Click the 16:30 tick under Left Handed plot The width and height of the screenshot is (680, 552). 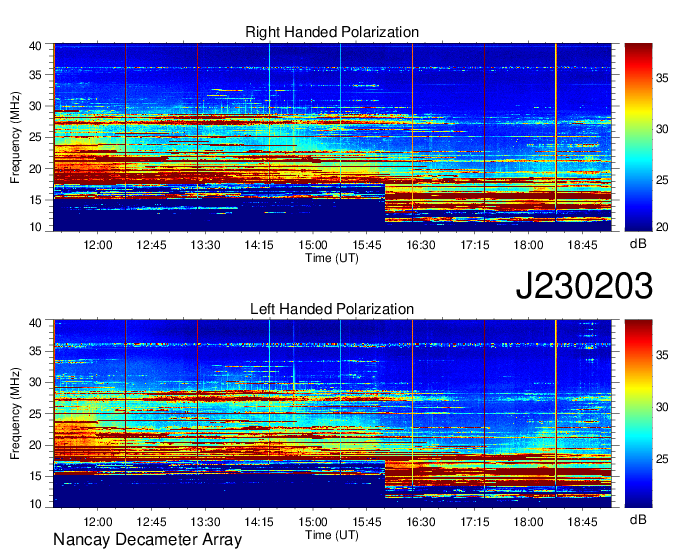(x=421, y=522)
